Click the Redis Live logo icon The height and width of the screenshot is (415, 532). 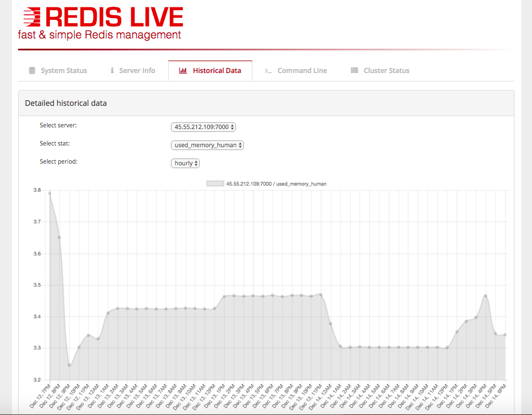tap(32, 17)
